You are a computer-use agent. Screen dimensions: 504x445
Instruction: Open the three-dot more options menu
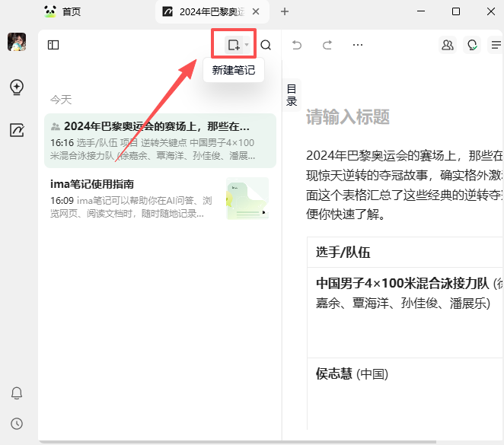358,45
